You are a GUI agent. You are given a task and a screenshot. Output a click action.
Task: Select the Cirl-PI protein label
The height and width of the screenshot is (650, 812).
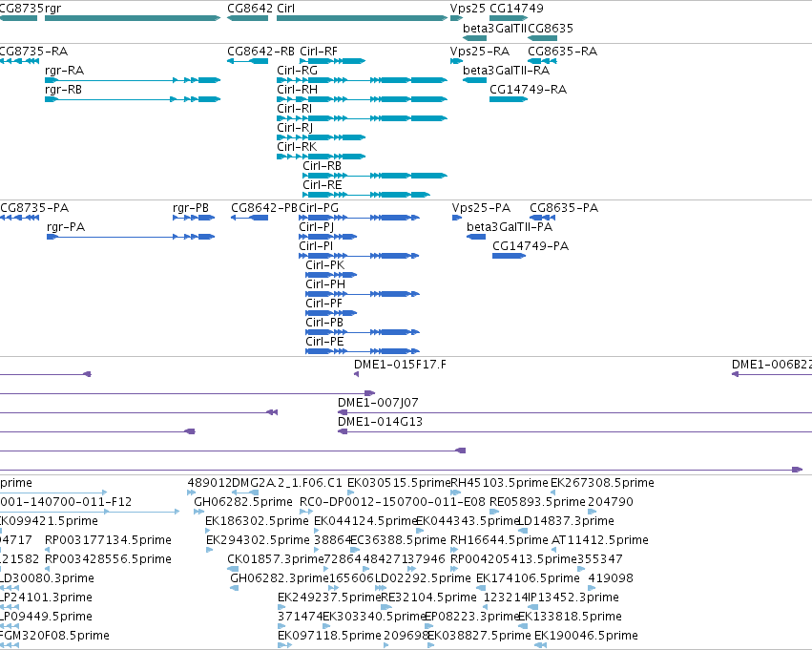316,246
